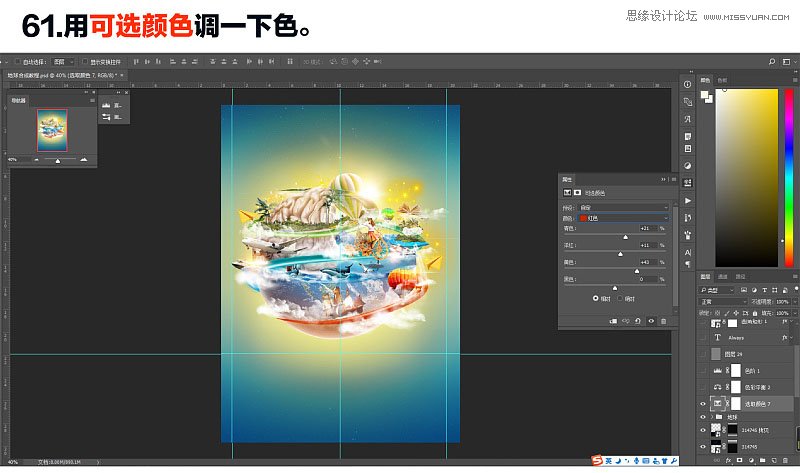
Task: Open the layer filter 类型 dropdown
Action: point(717,290)
